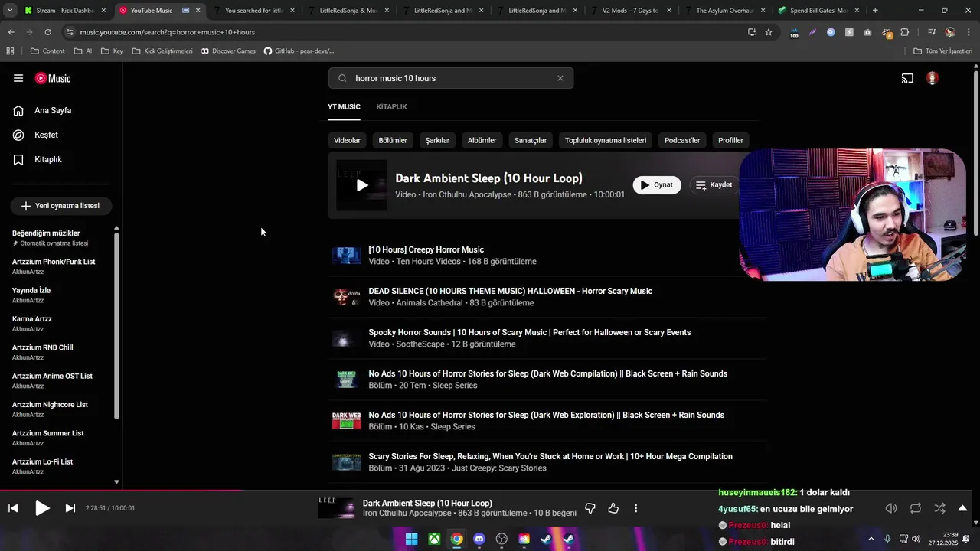Open the hamburger guide menu
Screen dimensions: 980x551
[x=18, y=78]
